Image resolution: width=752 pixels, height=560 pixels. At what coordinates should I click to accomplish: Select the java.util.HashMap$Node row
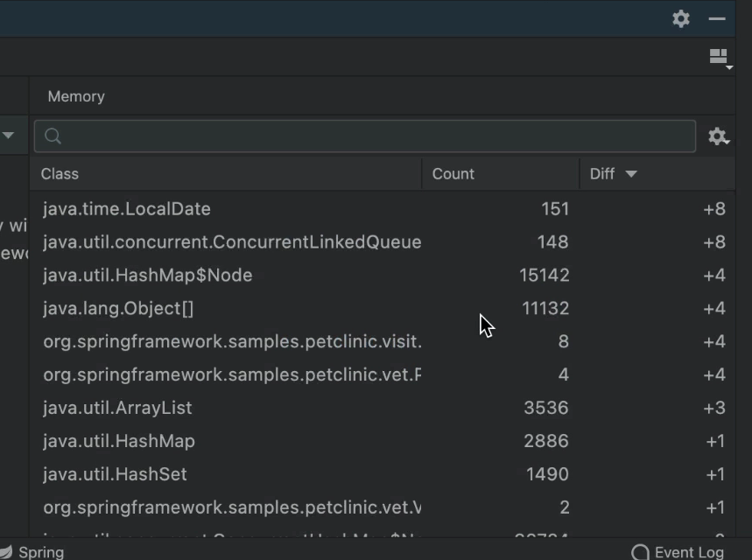pos(147,276)
